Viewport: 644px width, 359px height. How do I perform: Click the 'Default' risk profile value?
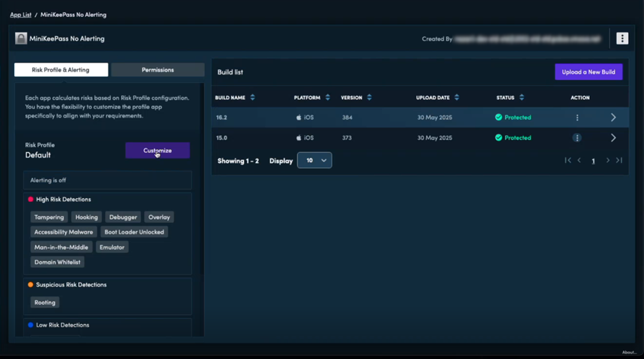(x=38, y=155)
